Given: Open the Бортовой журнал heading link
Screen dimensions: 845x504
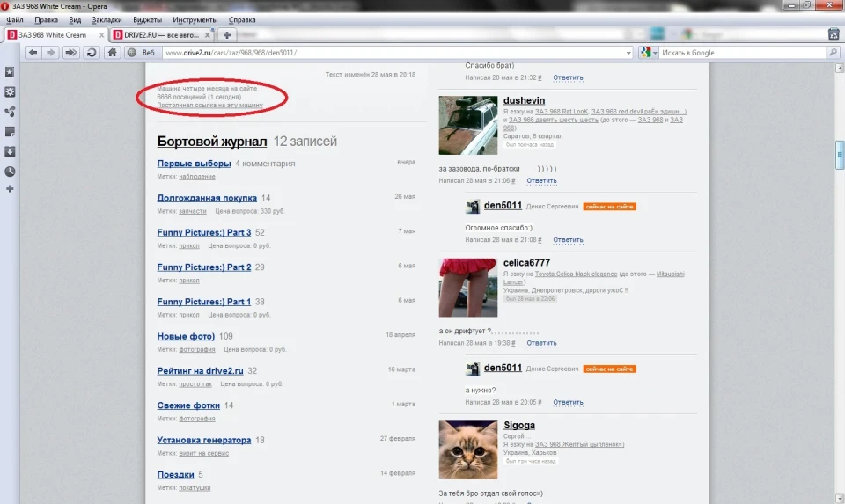Looking at the screenshot, I should (x=212, y=141).
